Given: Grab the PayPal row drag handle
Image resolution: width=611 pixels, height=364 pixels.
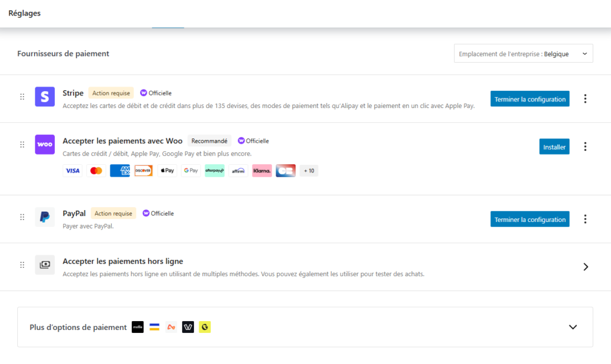Looking at the screenshot, I should [22, 217].
